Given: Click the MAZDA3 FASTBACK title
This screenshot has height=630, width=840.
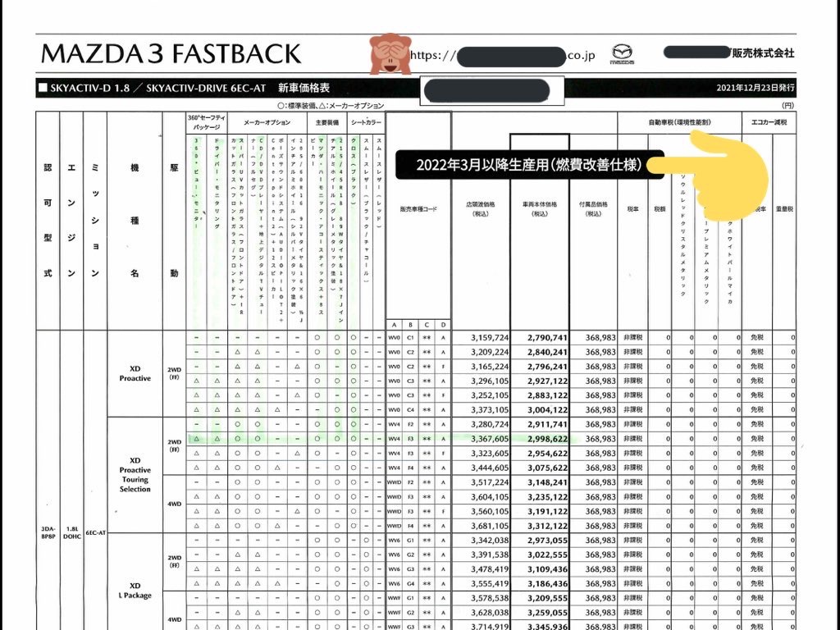Looking at the screenshot, I should [x=171, y=53].
